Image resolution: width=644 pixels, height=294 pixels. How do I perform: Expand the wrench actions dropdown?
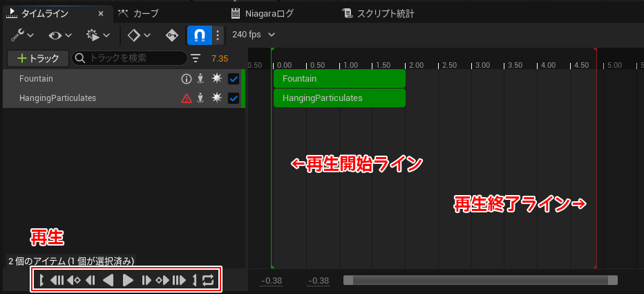[22, 35]
